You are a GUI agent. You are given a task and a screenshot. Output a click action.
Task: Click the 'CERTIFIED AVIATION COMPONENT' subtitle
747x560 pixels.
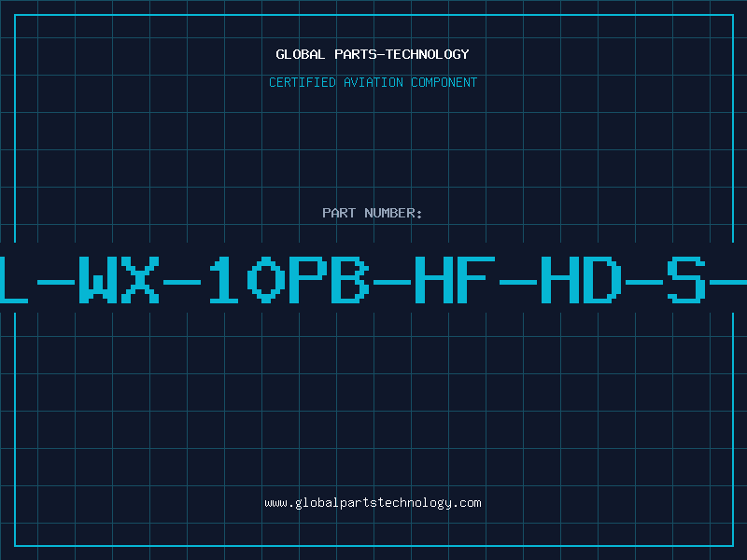coord(373,82)
